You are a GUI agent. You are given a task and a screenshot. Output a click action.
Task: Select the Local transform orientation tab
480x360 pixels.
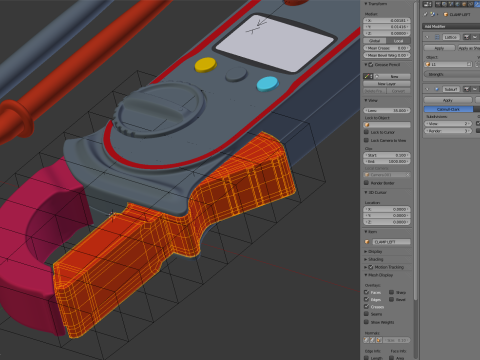point(398,41)
